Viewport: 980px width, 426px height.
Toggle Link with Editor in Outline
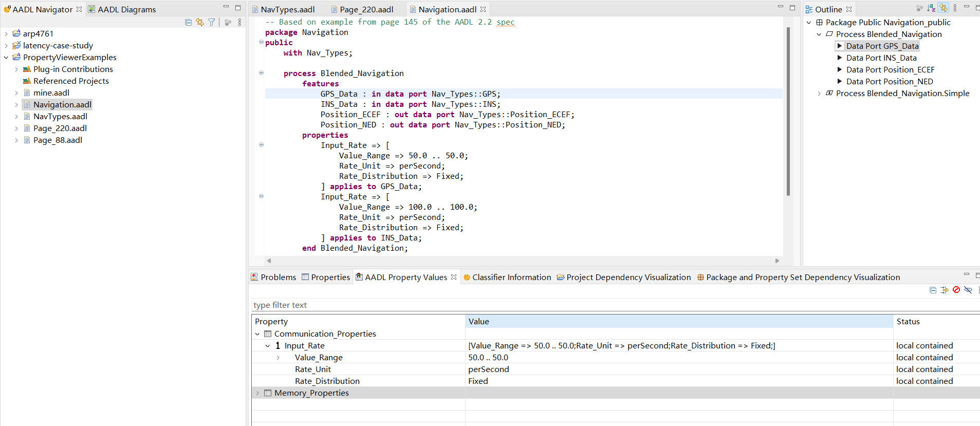coord(943,8)
